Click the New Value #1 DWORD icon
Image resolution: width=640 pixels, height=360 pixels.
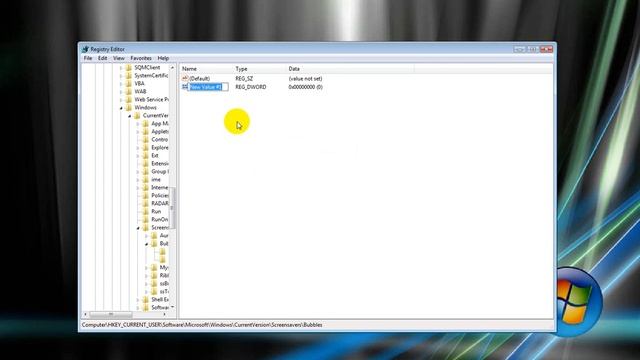coord(185,87)
